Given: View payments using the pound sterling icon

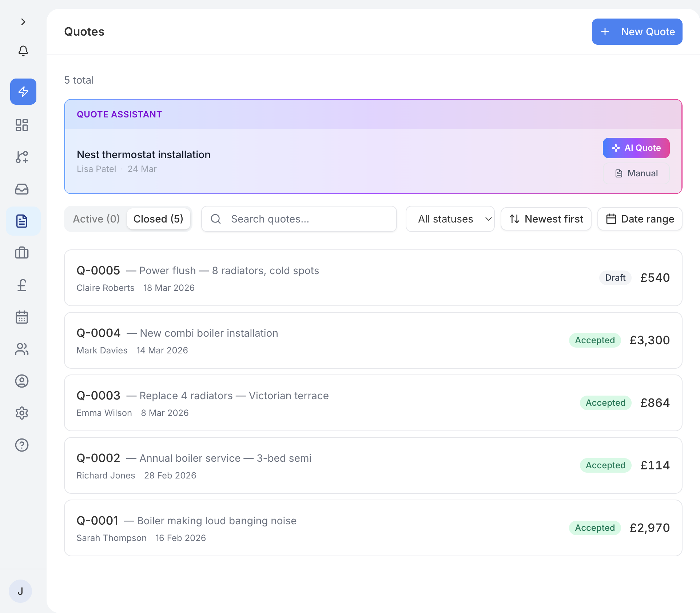Looking at the screenshot, I should [x=22, y=285].
